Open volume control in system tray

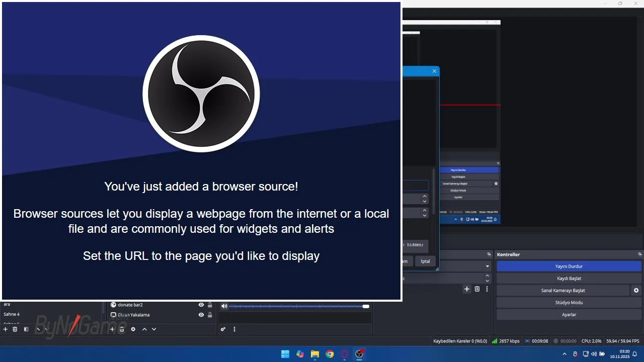pos(594,354)
